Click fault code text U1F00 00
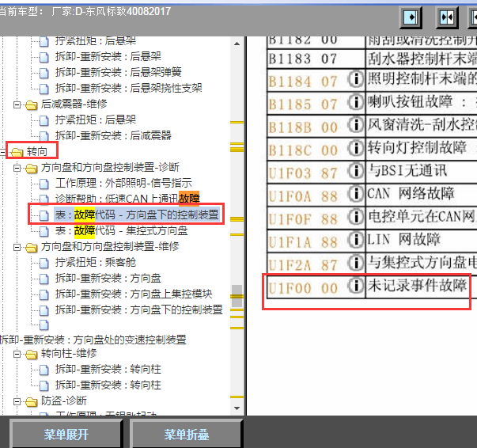This screenshot has height=448, width=477. coord(303,288)
